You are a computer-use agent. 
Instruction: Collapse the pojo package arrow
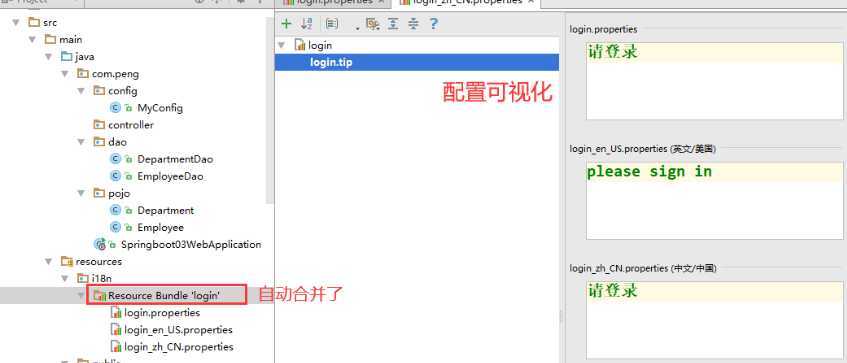click(81, 193)
